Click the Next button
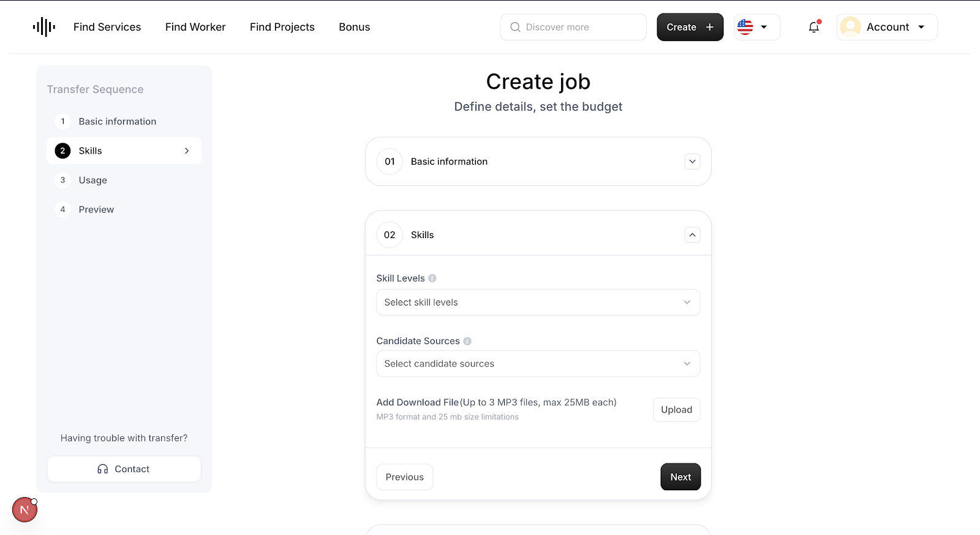Image resolution: width=980 pixels, height=535 pixels. click(680, 477)
